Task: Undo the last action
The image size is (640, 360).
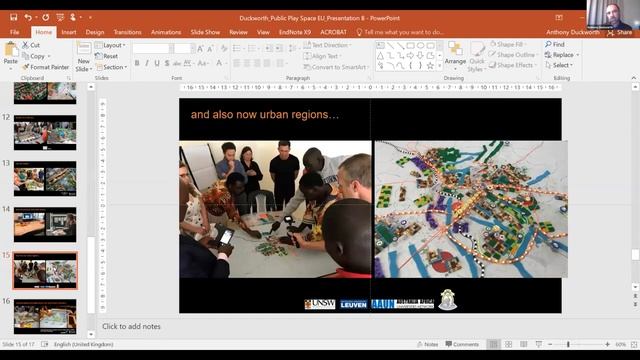Action: [28, 17]
